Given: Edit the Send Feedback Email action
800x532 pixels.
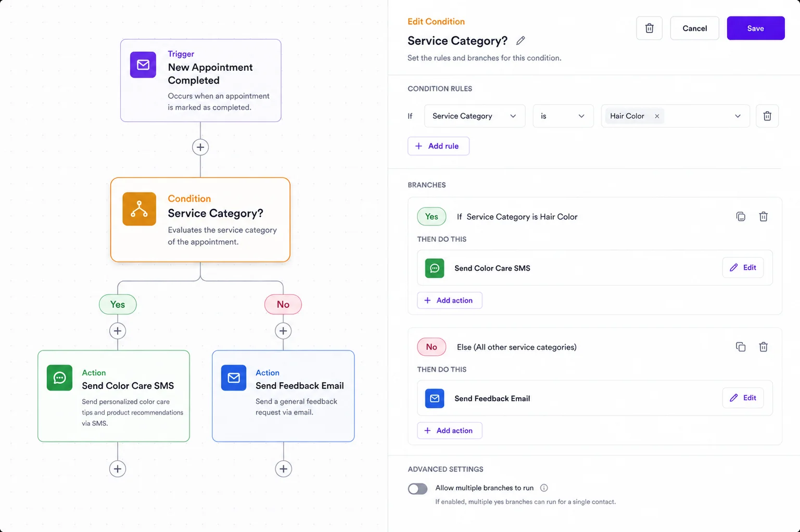Looking at the screenshot, I should coord(743,398).
